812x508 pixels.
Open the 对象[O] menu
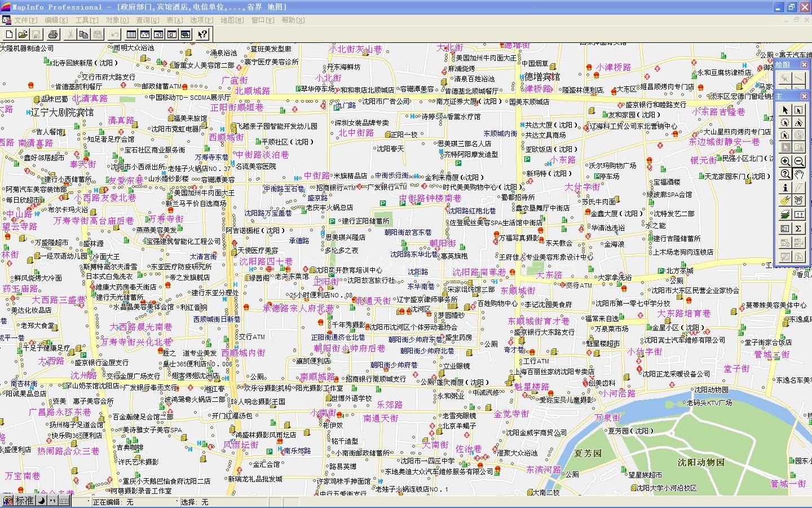(117, 20)
